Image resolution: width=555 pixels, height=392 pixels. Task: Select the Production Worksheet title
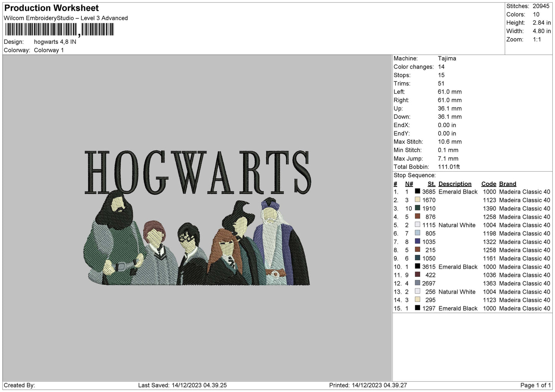(x=51, y=8)
